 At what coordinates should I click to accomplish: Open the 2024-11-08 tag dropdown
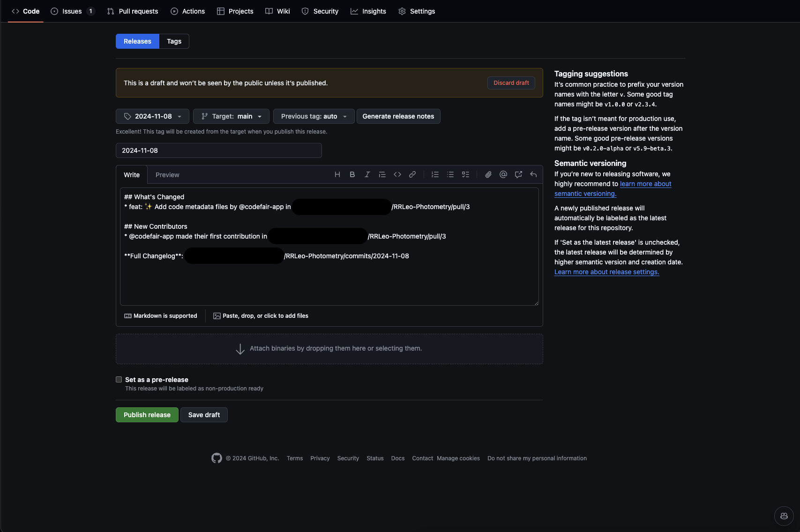coord(152,116)
